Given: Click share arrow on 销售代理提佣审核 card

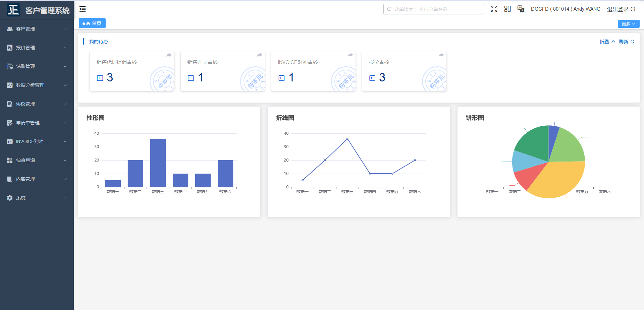Looking at the screenshot, I should click(169, 55).
